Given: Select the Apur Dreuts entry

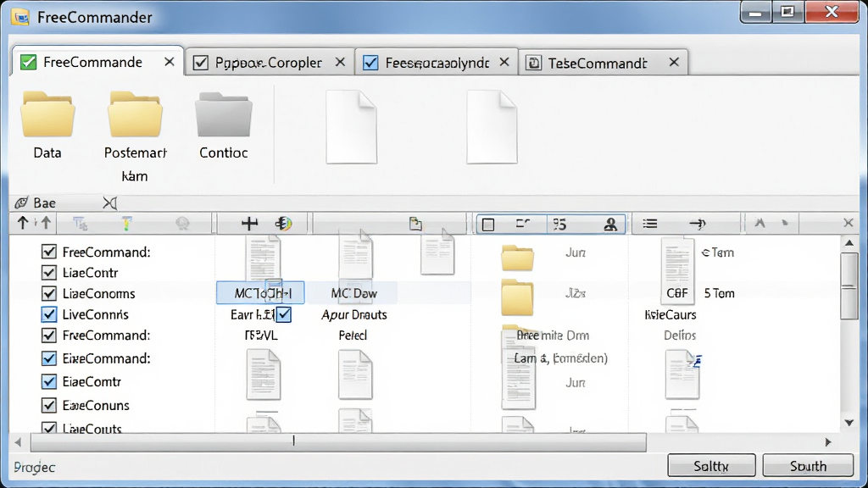Looking at the screenshot, I should click(354, 315).
